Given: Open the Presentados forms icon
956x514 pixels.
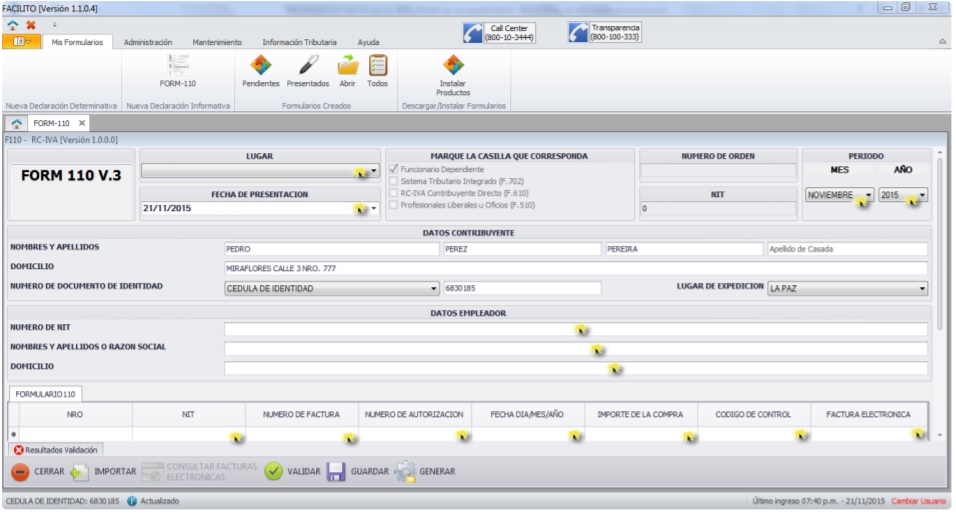Looking at the screenshot, I should 308,66.
